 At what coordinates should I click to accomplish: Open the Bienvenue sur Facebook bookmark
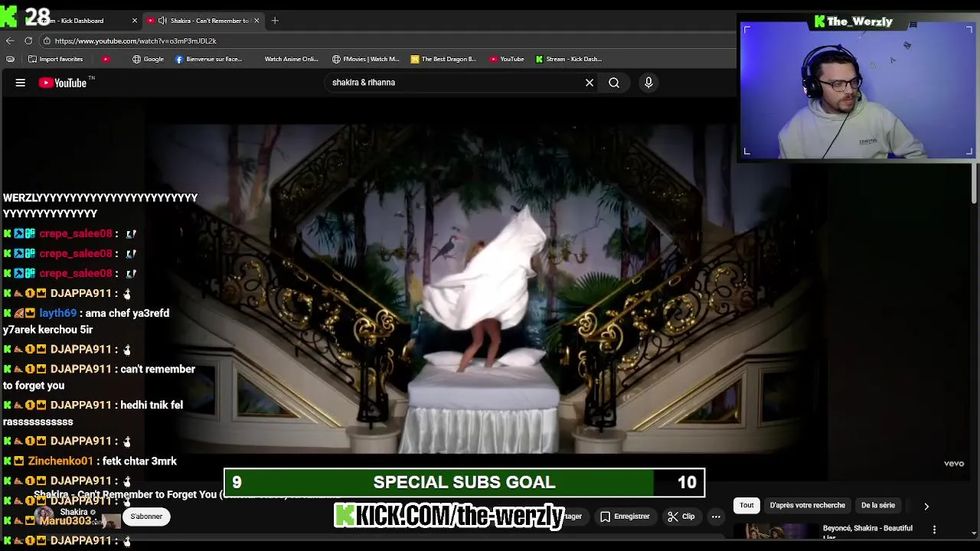click(x=208, y=59)
